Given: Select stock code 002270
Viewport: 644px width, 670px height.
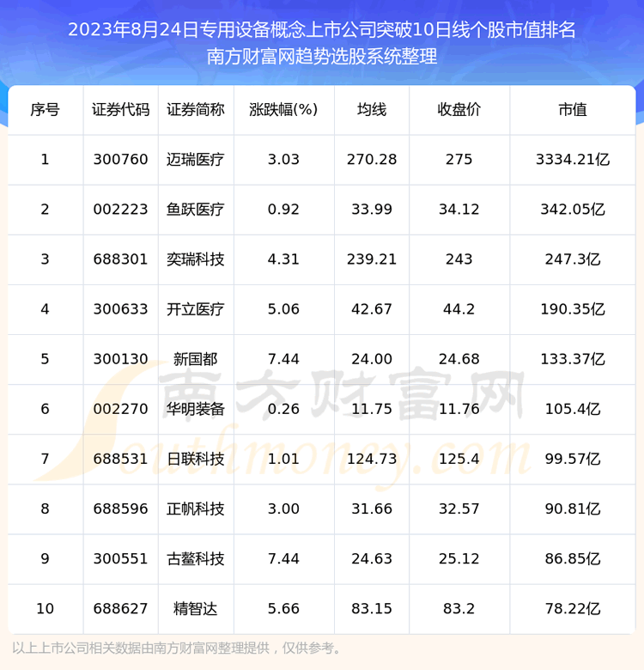Looking at the screenshot, I should [x=120, y=409].
